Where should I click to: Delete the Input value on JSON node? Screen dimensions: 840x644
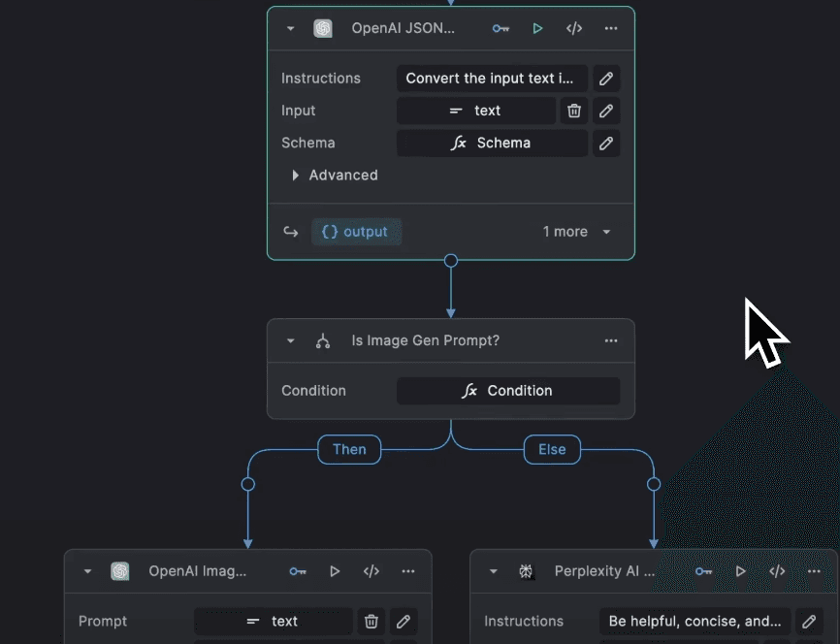(574, 111)
